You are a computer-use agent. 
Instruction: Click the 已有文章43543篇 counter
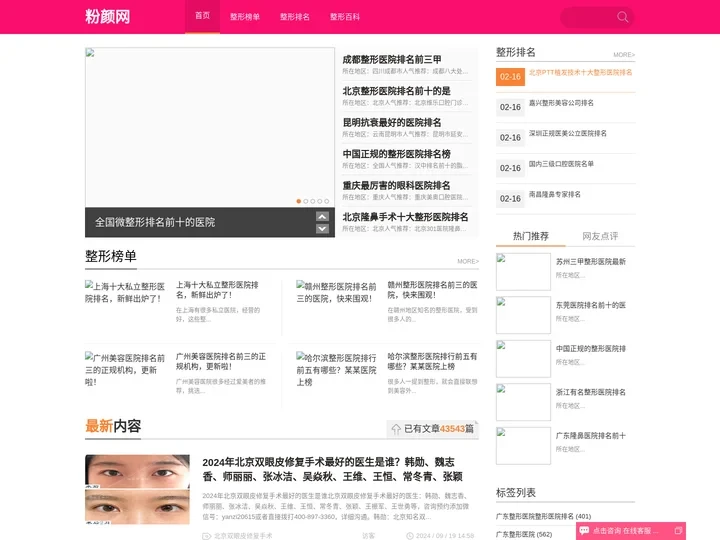pyautogui.click(x=433, y=429)
